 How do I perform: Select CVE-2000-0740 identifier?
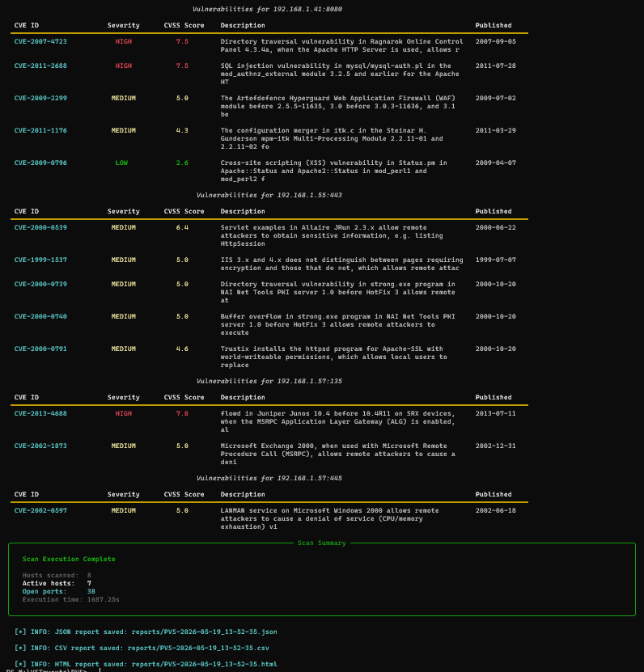(40, 316)
